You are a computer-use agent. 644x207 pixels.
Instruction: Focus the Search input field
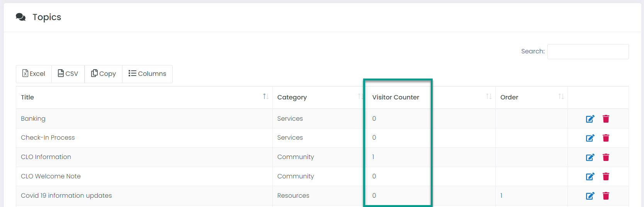[588, 51]
